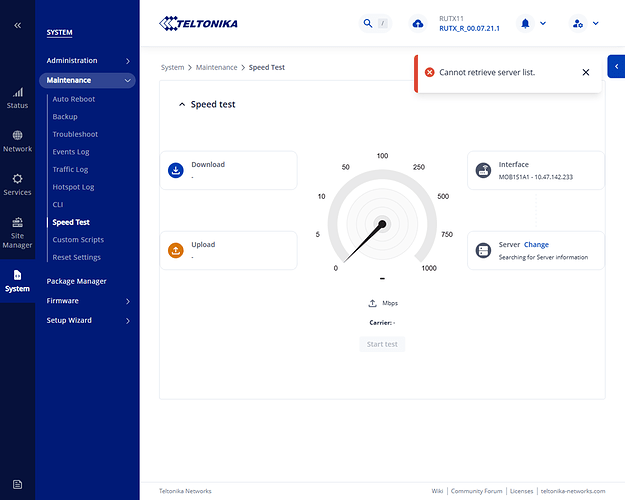Viewport: 625px width, 500px height.
Task: Expand the Administration submenu
Action: [x=87, y=61]
